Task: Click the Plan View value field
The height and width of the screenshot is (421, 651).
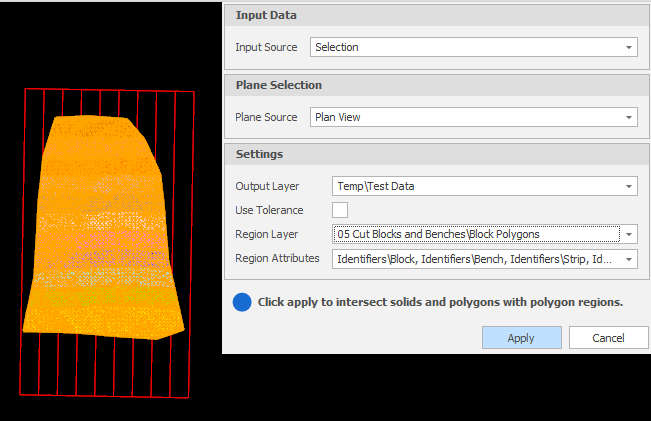Action: 474,117
